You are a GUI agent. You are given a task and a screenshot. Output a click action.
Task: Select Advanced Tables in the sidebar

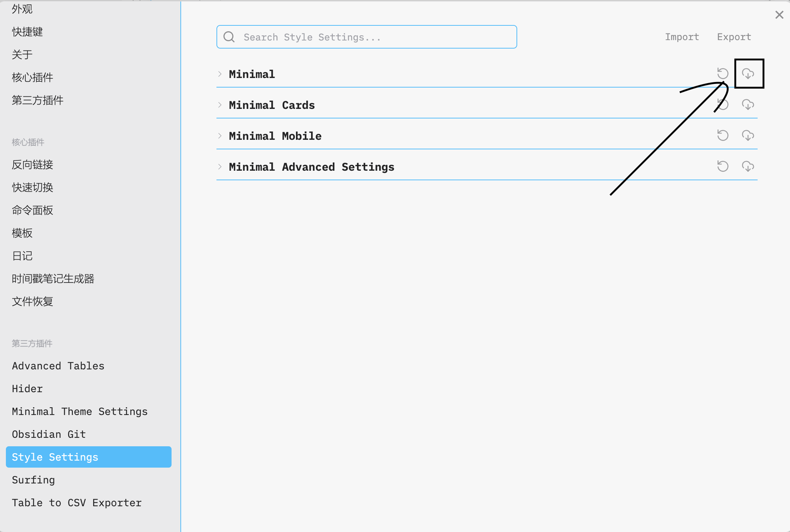[x=58, y=366]
